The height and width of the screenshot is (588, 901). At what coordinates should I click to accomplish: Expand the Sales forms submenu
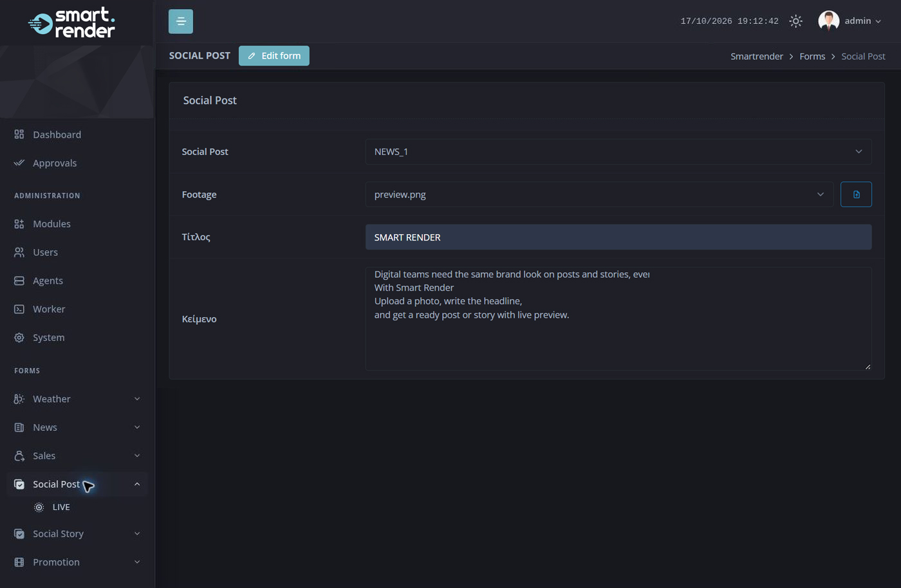[137, 455]
